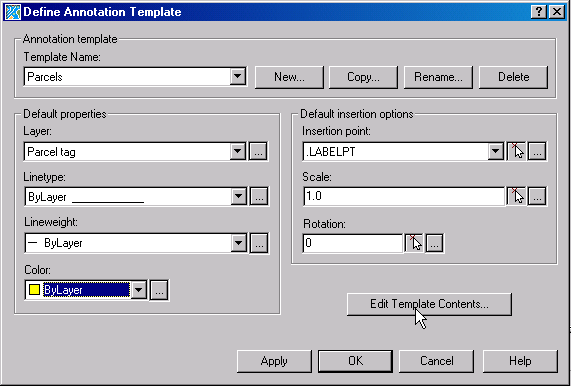
Task: Expand the Lineweight dropdown arrow
Action: click(239, 243)
